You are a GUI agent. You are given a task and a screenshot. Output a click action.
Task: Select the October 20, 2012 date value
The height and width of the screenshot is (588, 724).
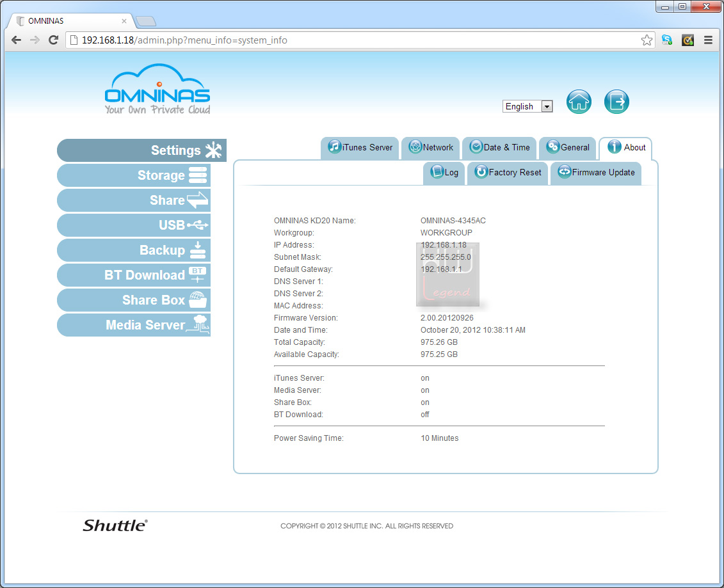coord(473,330)
